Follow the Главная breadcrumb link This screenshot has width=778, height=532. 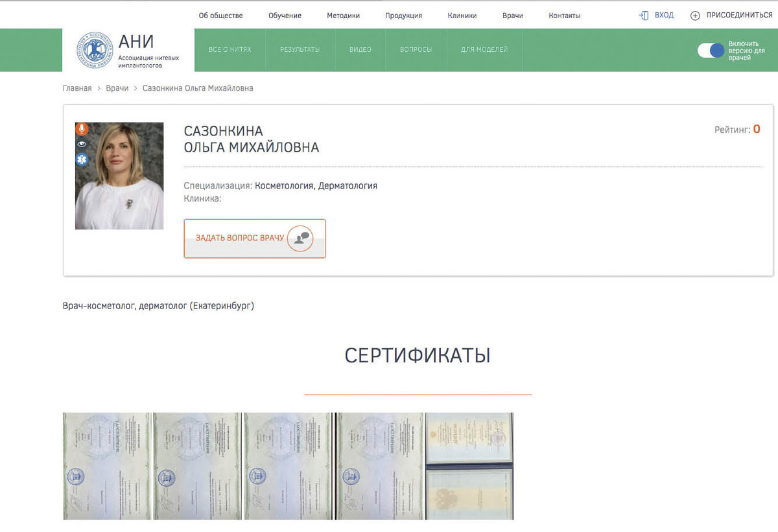[x=77, y=88]
